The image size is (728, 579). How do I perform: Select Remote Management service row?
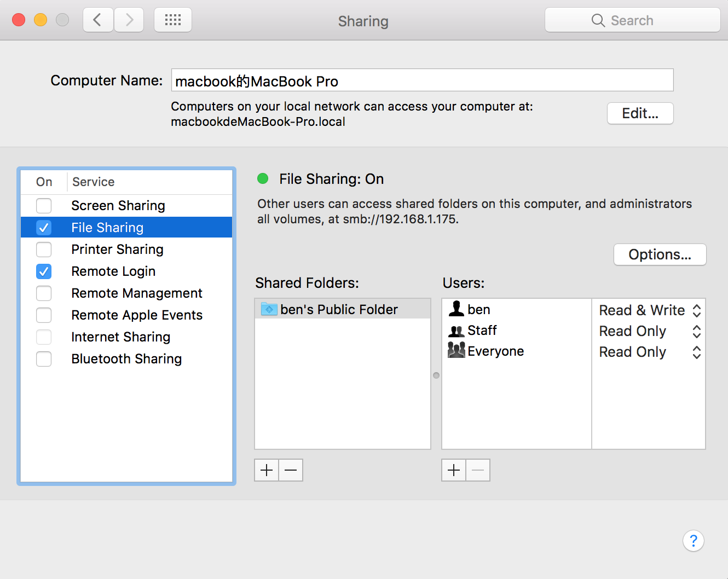137,293
